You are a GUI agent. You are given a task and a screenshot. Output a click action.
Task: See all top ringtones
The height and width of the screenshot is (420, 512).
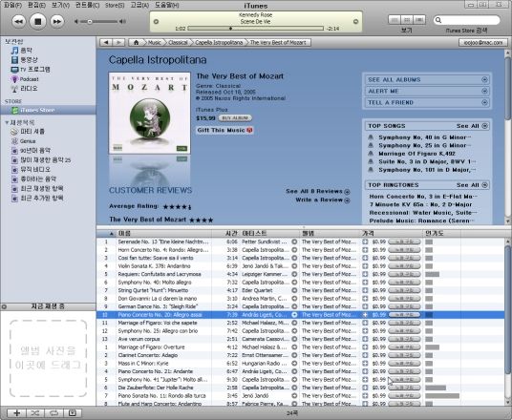[472, 185]
